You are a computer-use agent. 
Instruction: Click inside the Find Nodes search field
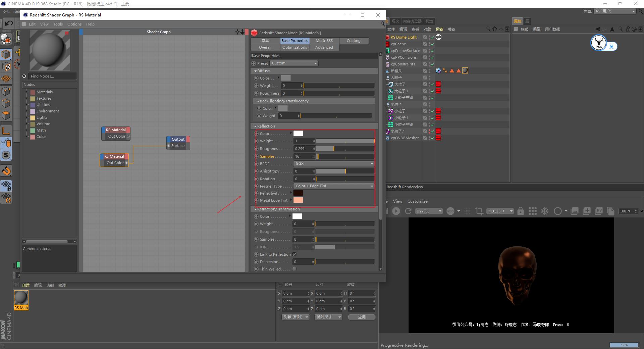[52, 76]
